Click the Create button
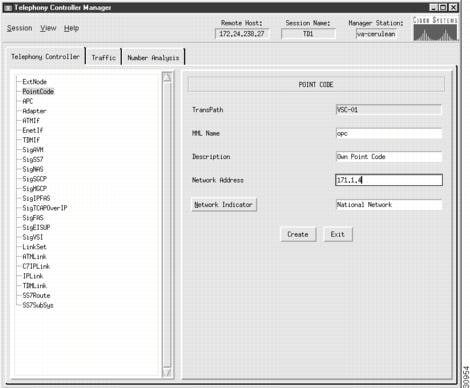The height and width of the screenshot is (388, 470). 298,234
